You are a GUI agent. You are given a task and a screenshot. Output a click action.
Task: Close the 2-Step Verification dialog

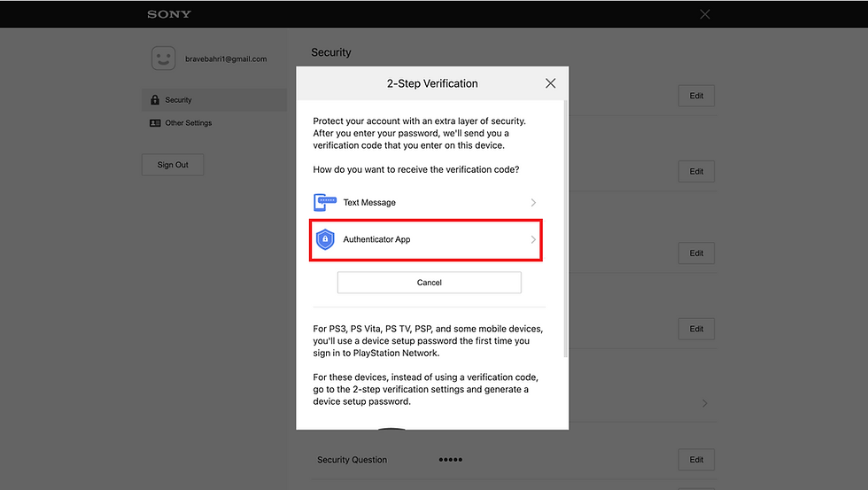point(550,83)
